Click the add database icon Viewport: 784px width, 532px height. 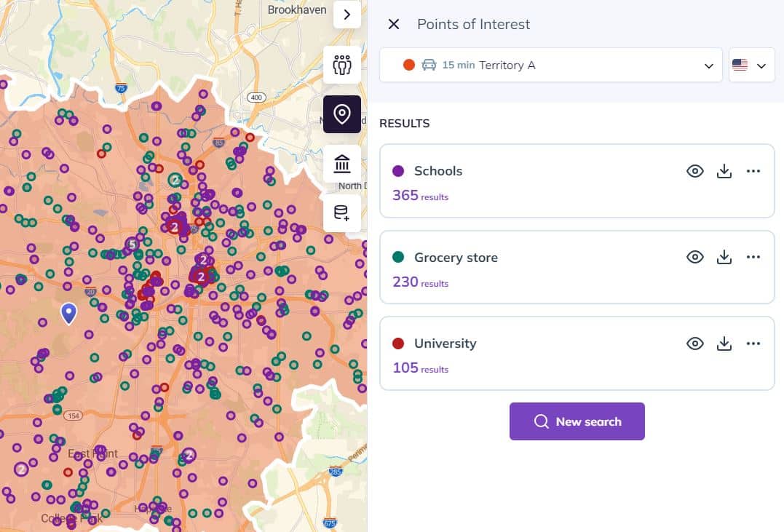pos(342,213)
